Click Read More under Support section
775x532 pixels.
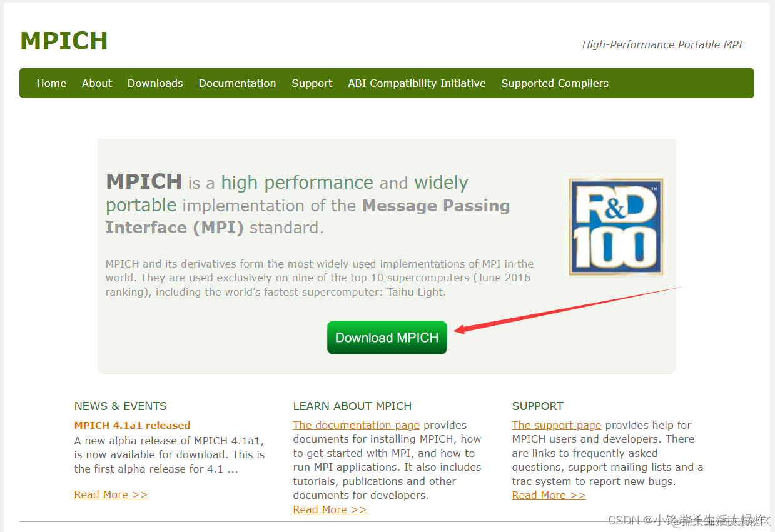pyautogui.click(x=549, y=495)
